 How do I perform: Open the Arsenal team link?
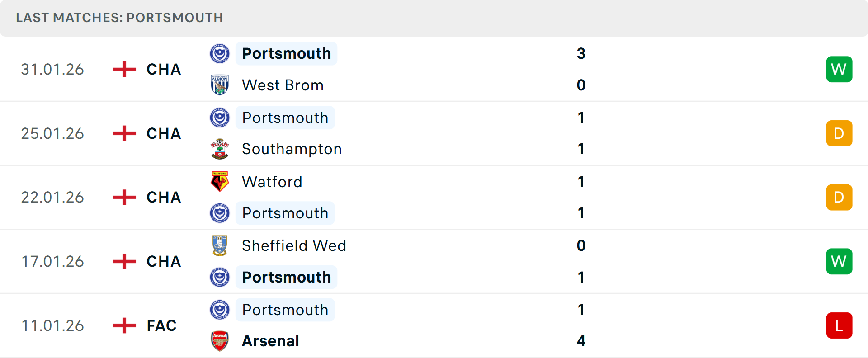click(x=270, y=341)
